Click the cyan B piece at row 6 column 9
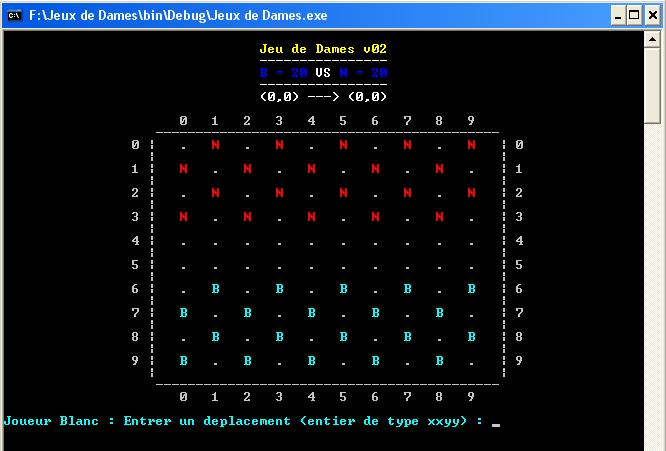Image resolution: width=666 pixels, height=451 pixels. [x=471, y=289]
